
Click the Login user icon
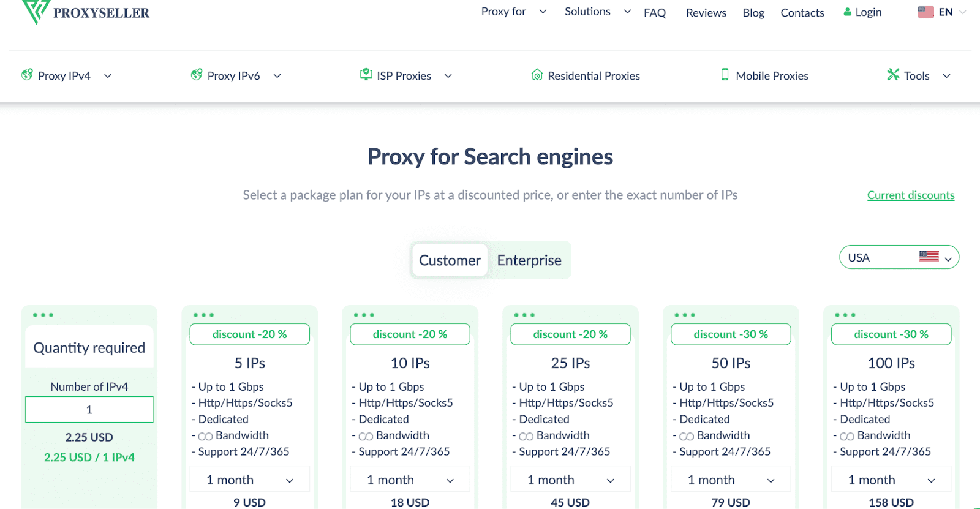coord(848,12)
